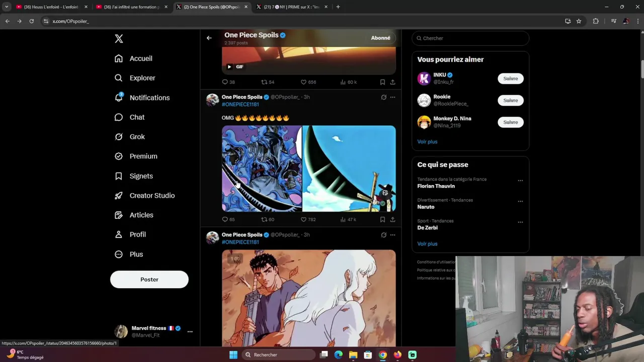The width and height of the screenshot is (644, 362).
Task: Open Grok explain icon on OMG post
Action: 383,97
